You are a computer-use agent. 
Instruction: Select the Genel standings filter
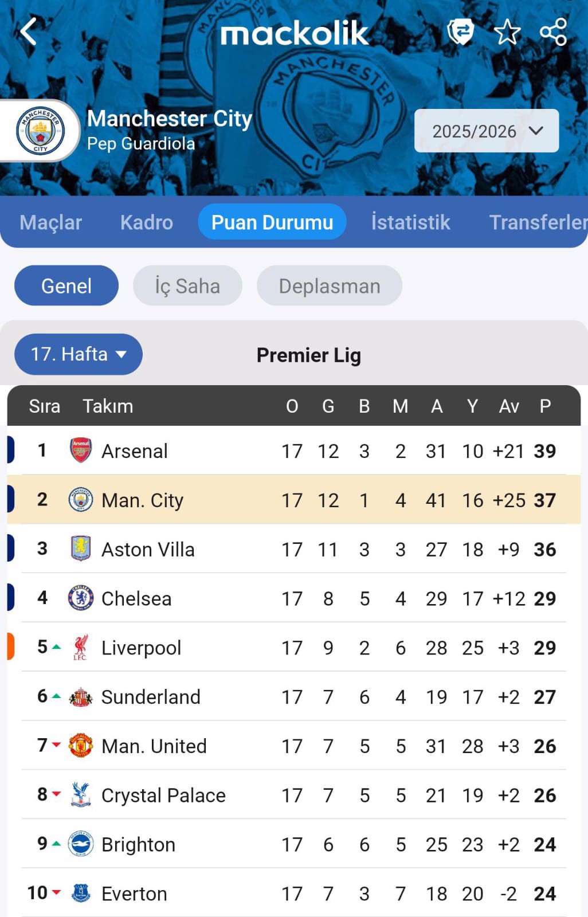click(x=66, y=285)
